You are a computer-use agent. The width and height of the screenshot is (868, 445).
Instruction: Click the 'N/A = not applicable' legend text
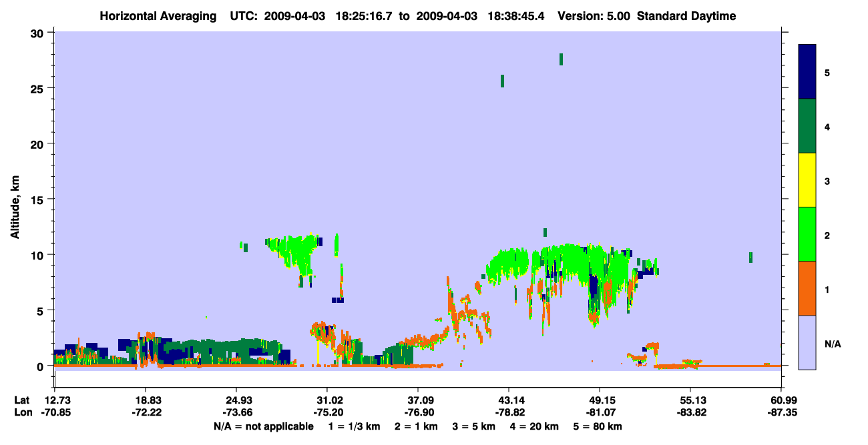click(x=264, y=426)
